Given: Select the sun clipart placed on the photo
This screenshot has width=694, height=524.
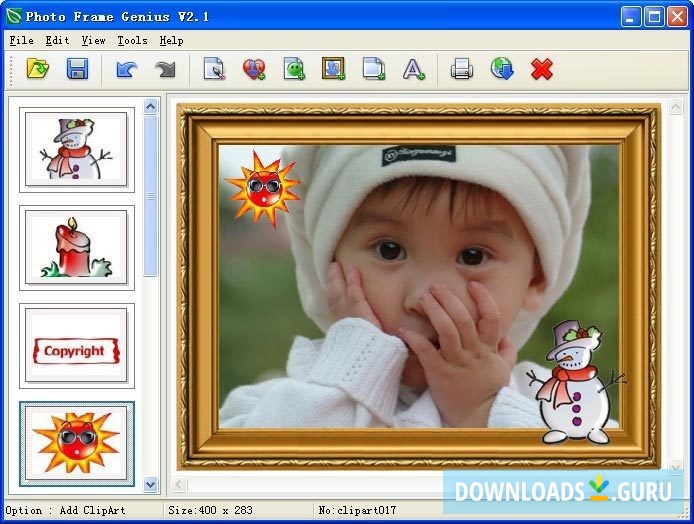Looking at the screenshot, I should coord(263,189).
